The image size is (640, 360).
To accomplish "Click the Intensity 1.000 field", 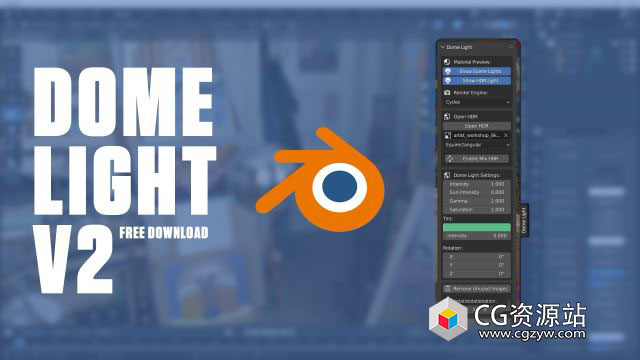I will (x=476, y=184).
